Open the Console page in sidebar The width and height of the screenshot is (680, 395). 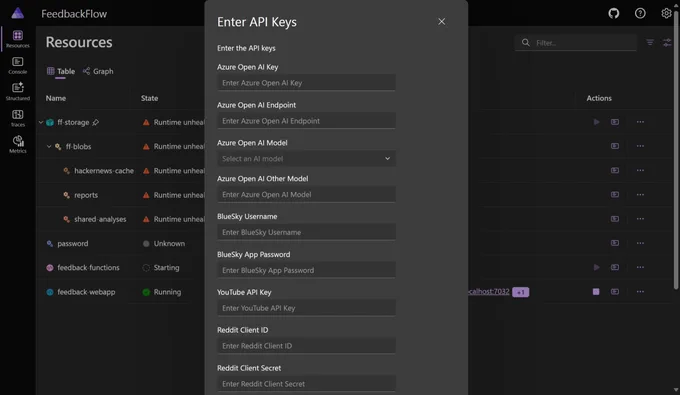coord(18,65)
